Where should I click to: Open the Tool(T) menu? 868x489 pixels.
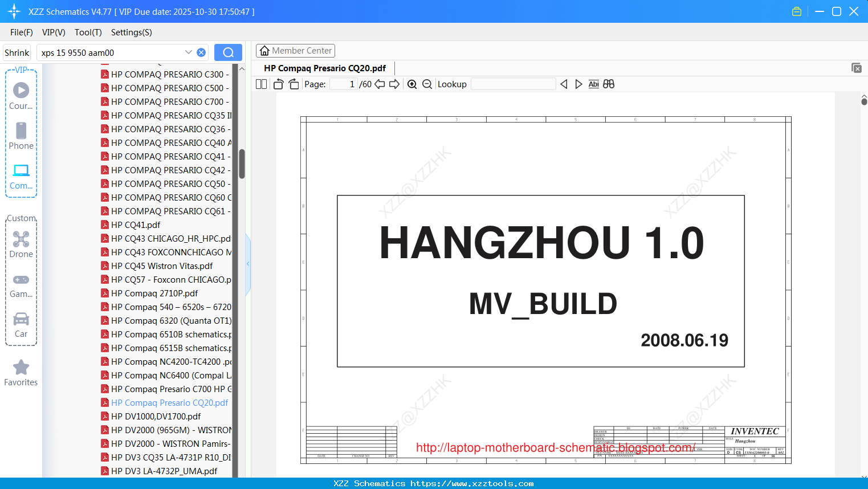(88, 32)
